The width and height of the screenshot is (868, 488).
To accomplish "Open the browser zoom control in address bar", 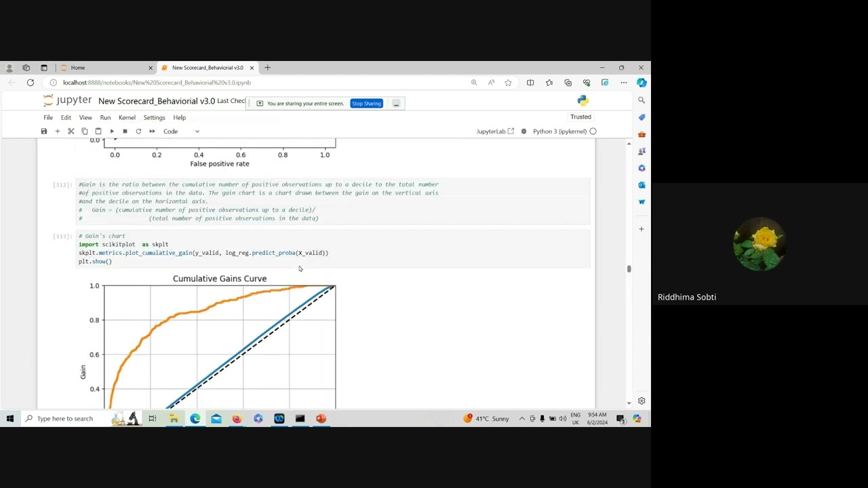I will [x=474, y=83].
